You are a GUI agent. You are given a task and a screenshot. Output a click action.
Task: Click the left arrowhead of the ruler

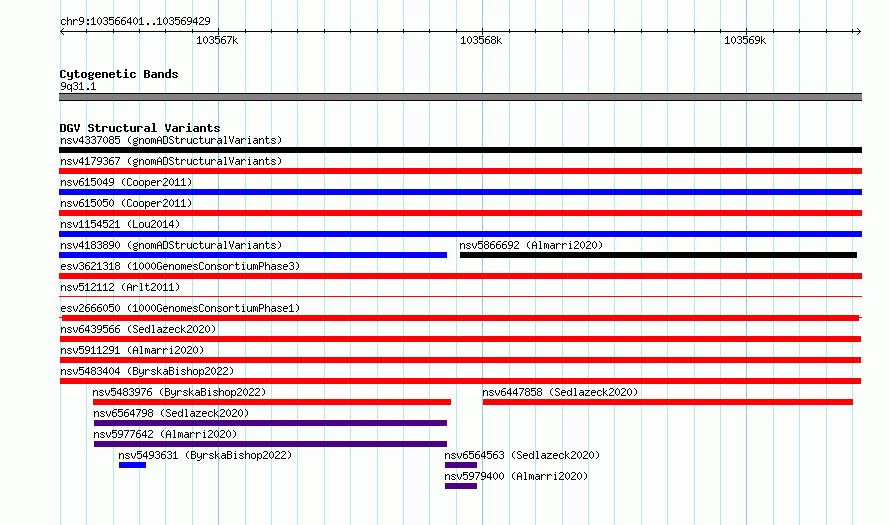62,32
